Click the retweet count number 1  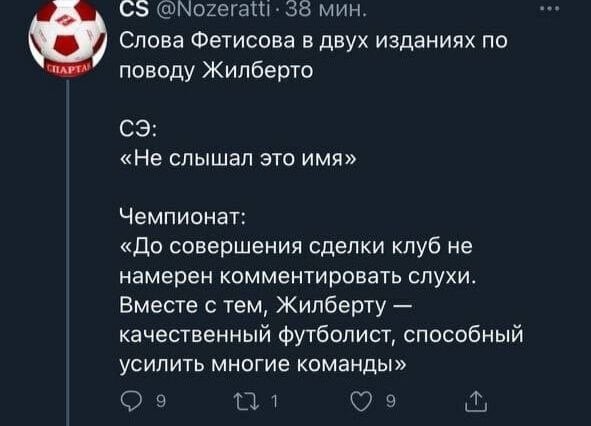(275, 402)
